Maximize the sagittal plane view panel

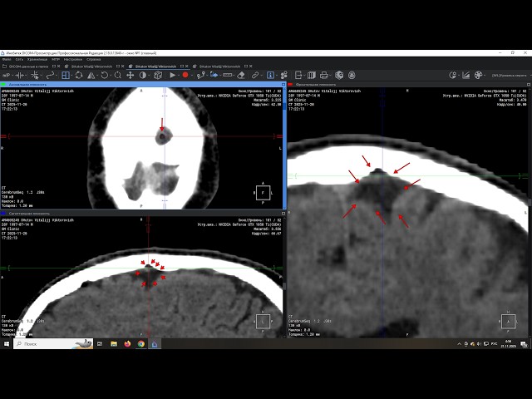(283, 213)
